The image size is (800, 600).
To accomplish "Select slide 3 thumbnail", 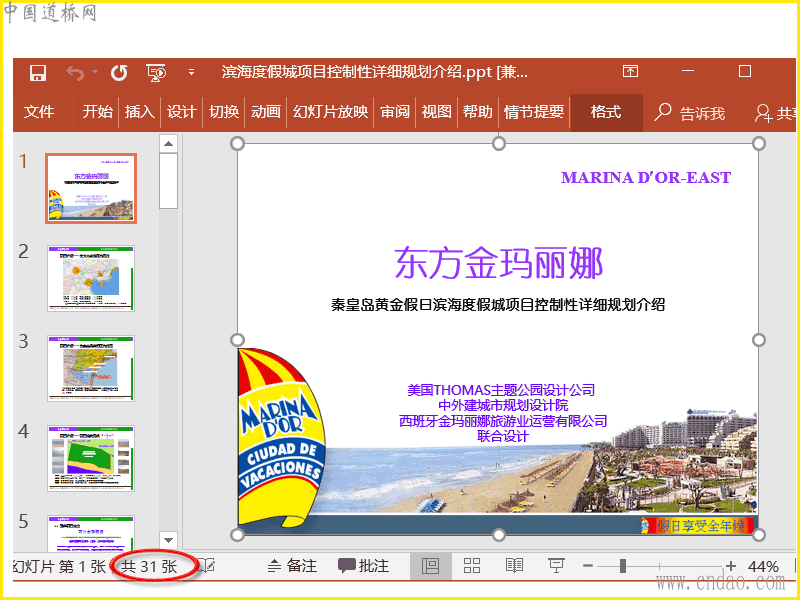I will click(91, 368).
